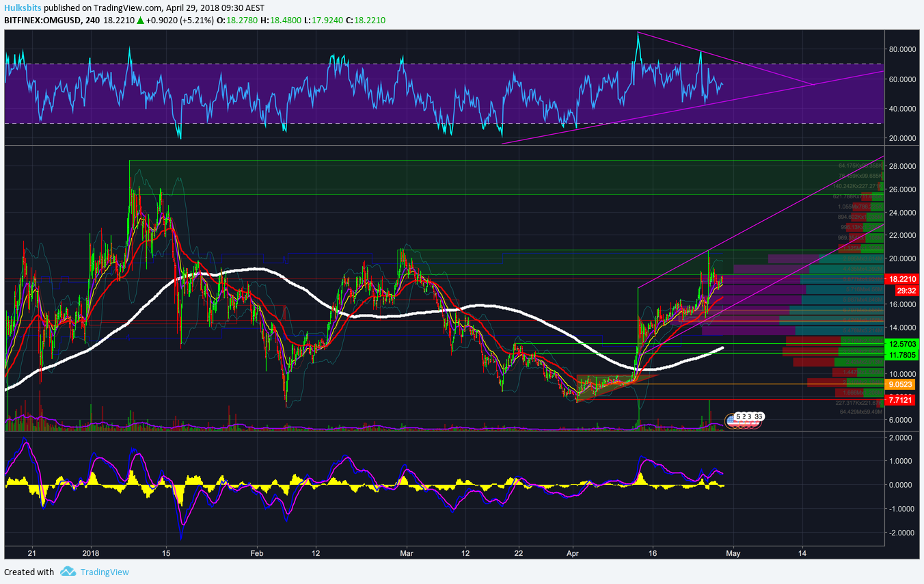Click the 10.0000 price axis value
Image resolution: width=924 pixels, height=584 pixels.
coord(902,373)
